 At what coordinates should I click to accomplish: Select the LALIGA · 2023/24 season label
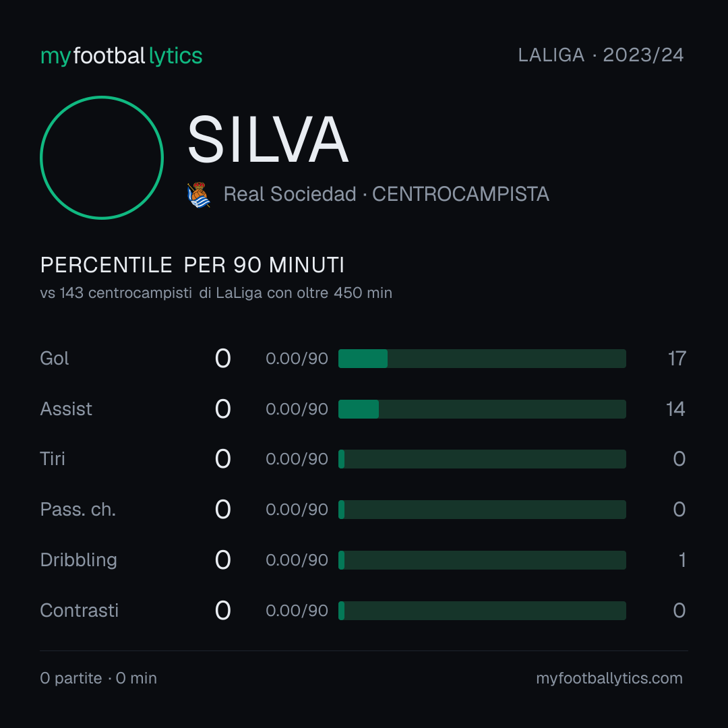pos(601,55)
